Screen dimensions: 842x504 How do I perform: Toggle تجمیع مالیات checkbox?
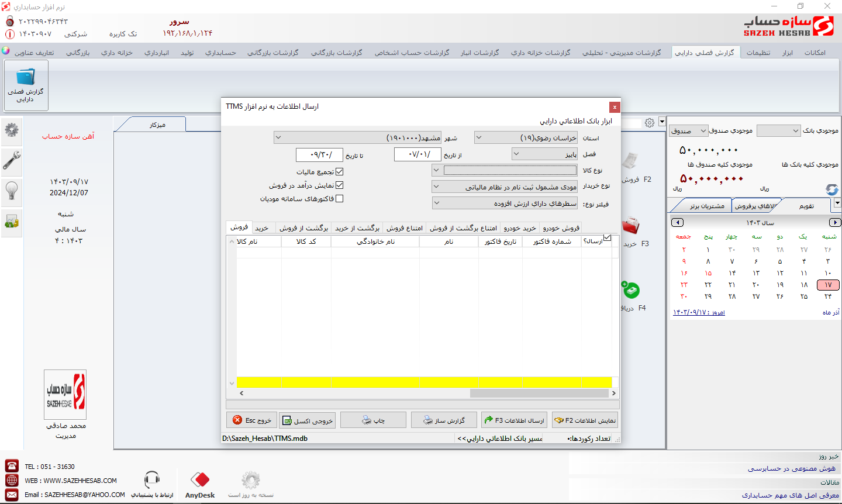(x=340, y=172)
